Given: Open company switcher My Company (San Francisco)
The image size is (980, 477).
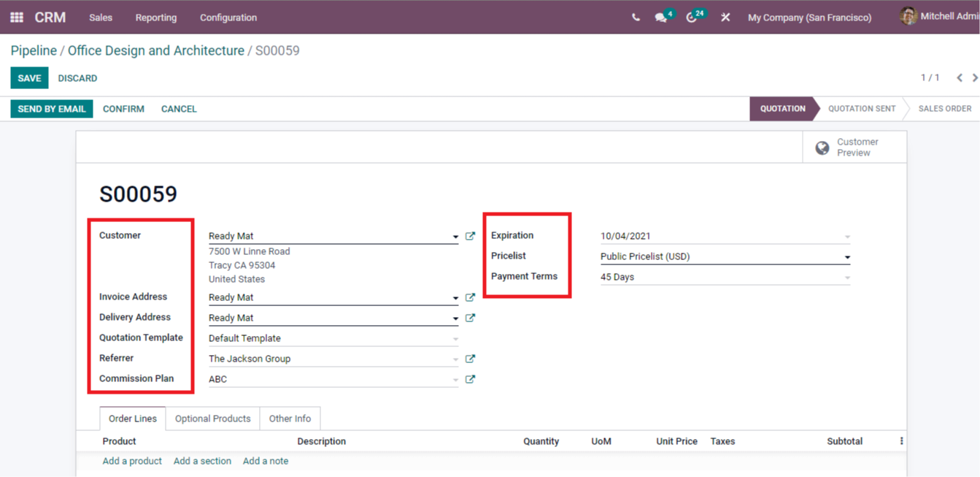Looking at the screenshot, I should pos(809,18).
